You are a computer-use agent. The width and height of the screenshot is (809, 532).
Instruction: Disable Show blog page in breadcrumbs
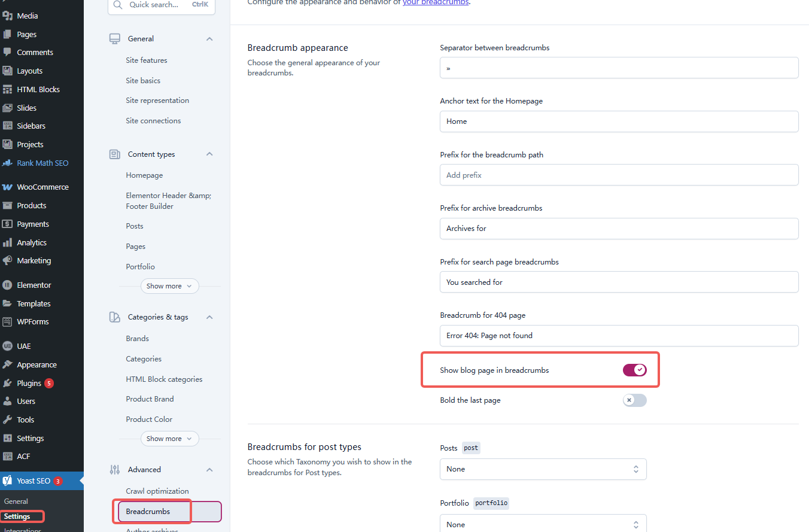pos(634,370)
